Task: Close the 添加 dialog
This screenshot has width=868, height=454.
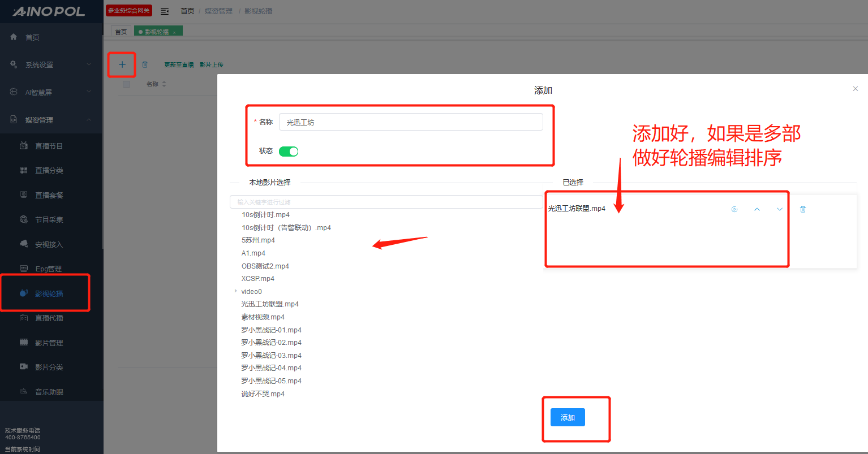Action: point(855,89)
